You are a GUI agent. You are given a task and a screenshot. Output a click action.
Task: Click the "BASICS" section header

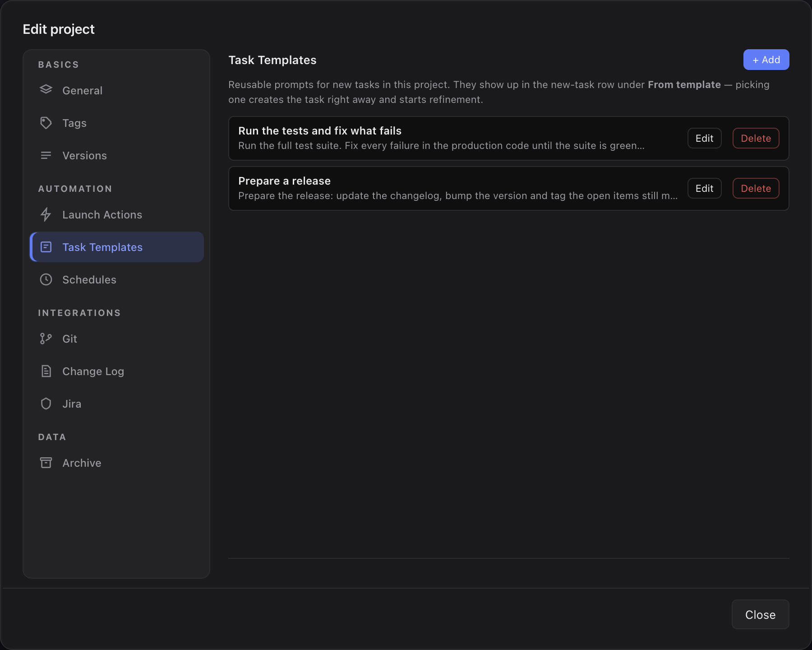click(59, 65)
